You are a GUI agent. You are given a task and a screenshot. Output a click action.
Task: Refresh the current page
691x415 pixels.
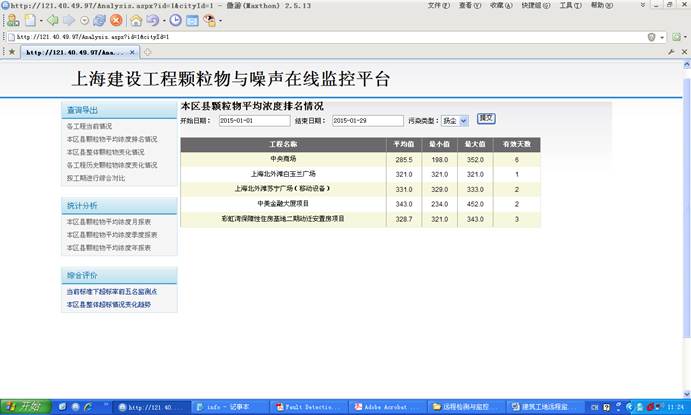tap(98, 20)
